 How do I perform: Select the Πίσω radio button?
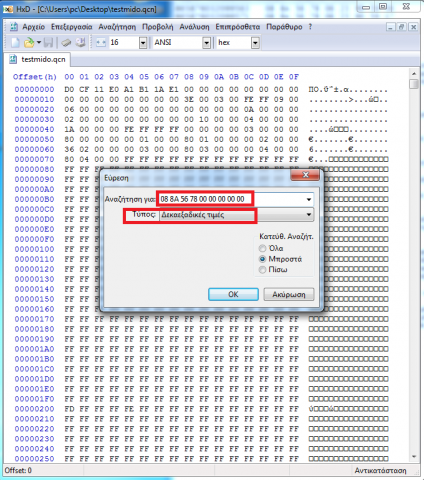tap(263, 270)
